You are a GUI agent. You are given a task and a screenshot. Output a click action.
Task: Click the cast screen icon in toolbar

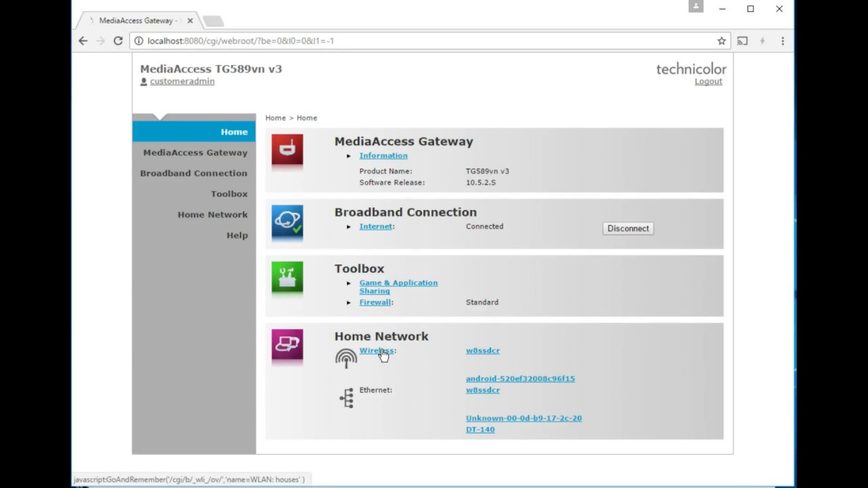pos(743,41)
